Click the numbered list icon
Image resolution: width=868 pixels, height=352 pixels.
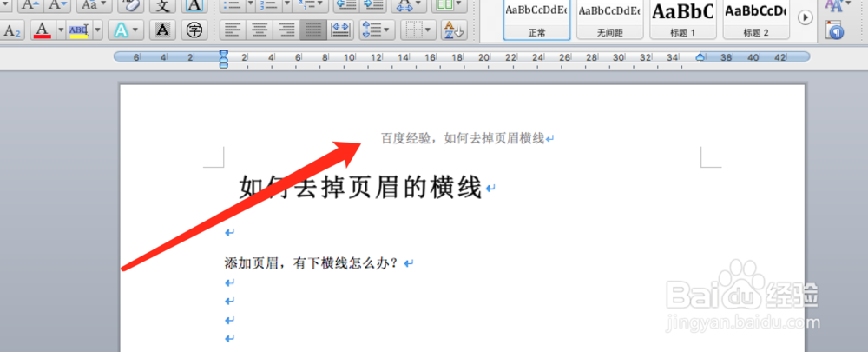coord(269,5)
